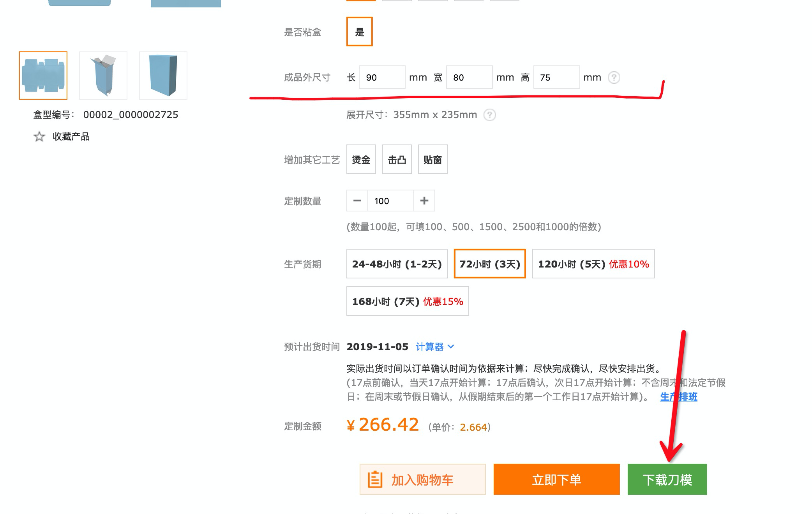This screenshot has width=812, height=514.
Task: Click the star icon to favorite this product
Action: 39,137
